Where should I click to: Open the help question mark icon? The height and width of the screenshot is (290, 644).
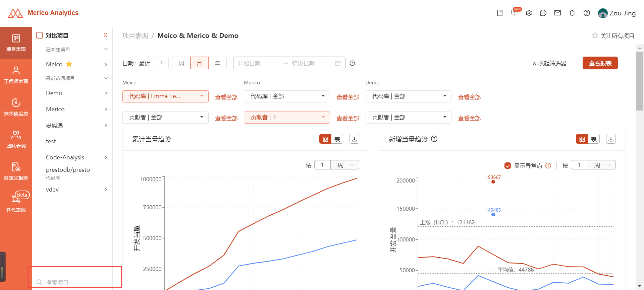click(x=587, y=13)
